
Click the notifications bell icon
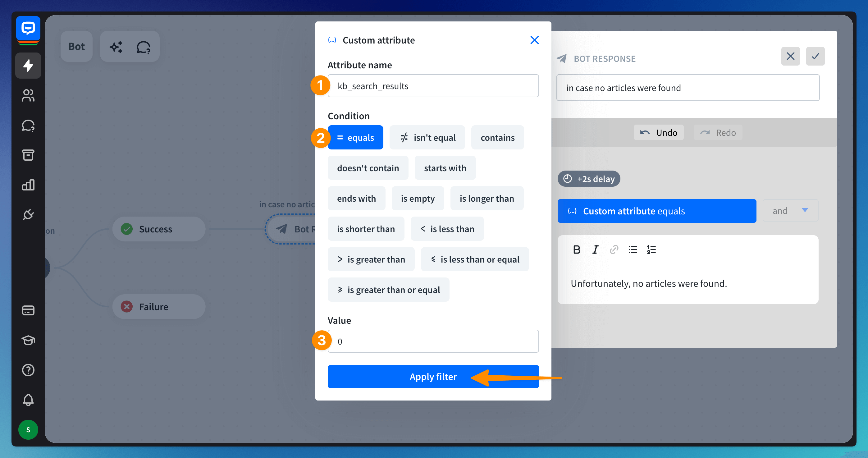tap(28, 400)
